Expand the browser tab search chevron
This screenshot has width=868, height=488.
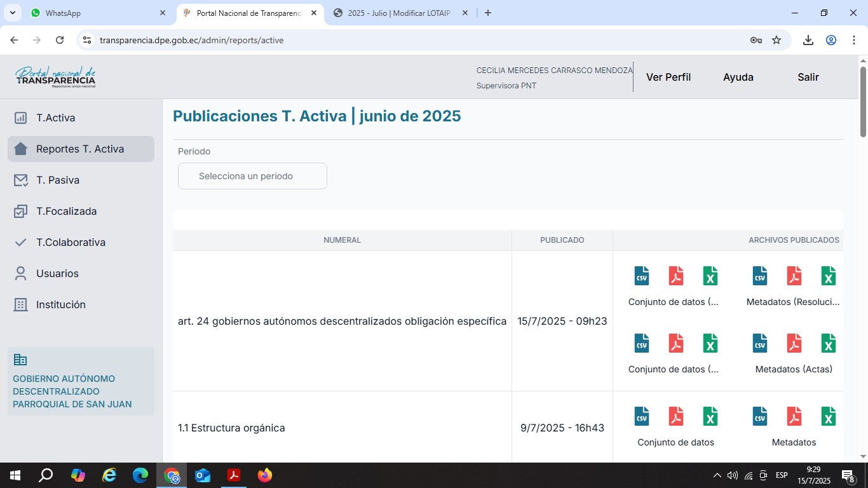(x=12, y=13)
